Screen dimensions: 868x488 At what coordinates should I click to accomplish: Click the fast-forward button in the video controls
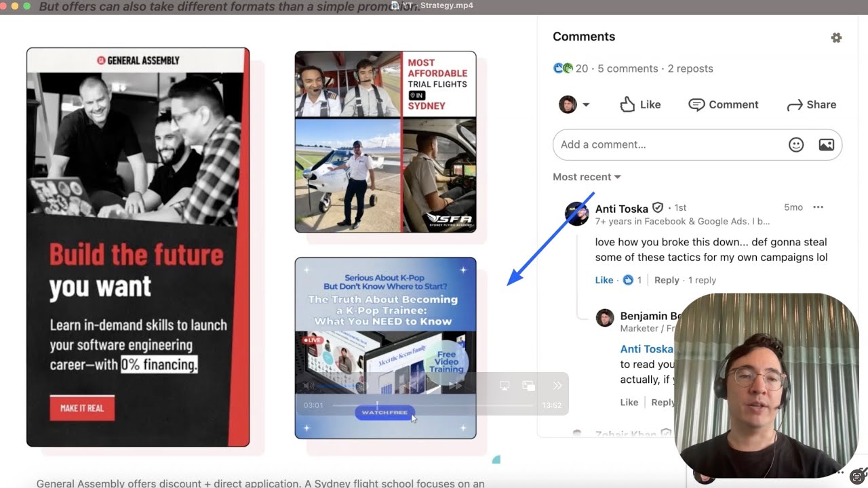tap(455, 386)
